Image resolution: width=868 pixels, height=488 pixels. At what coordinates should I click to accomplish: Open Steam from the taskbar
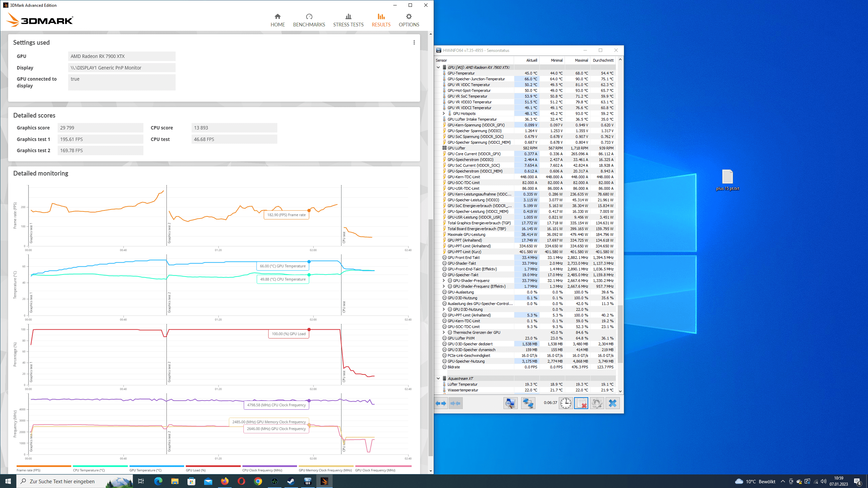(291, 481)
